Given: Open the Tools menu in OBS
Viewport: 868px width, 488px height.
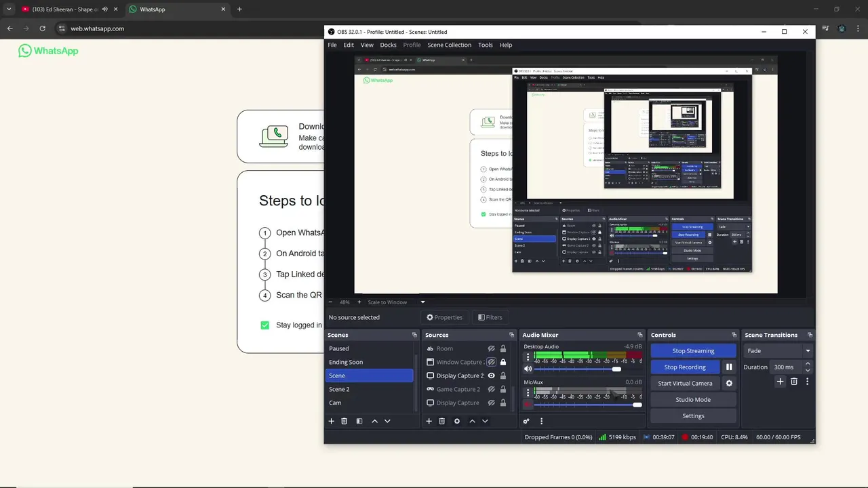Looking at the screenshot, I should point(486,45).
